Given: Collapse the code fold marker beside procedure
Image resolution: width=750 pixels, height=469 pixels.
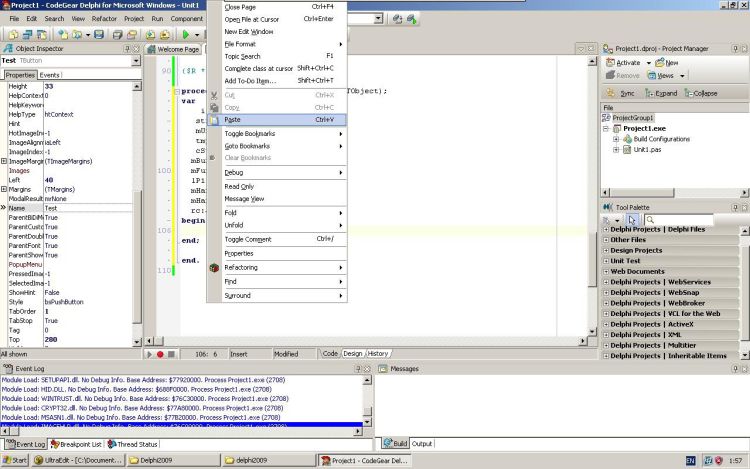Looking at the screenshot, I should (177, 91).
